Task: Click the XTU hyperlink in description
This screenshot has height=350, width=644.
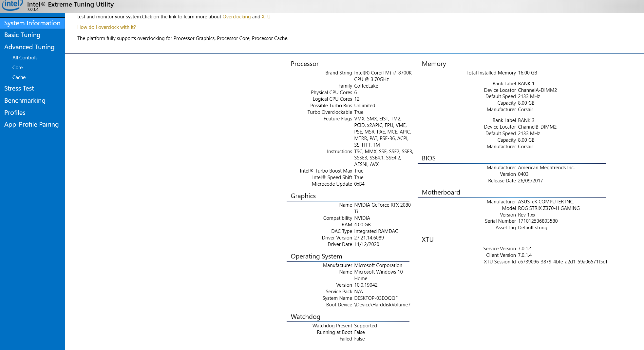Action: [x=266, y=17]
